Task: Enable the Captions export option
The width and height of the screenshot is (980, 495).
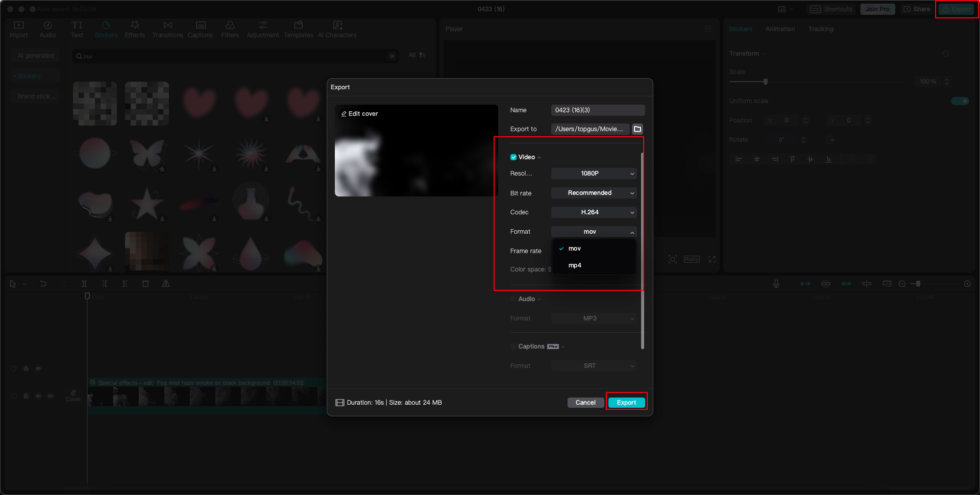Action: 513,346
